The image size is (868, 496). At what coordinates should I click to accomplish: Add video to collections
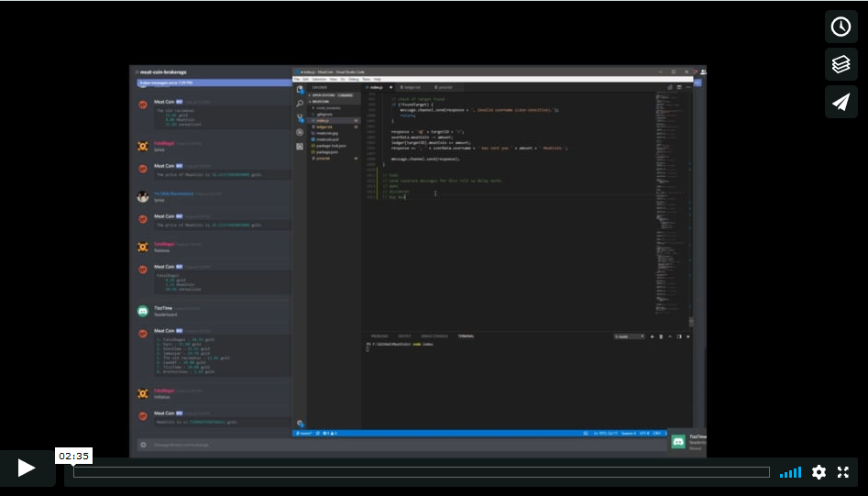click(x=841, y=64)
